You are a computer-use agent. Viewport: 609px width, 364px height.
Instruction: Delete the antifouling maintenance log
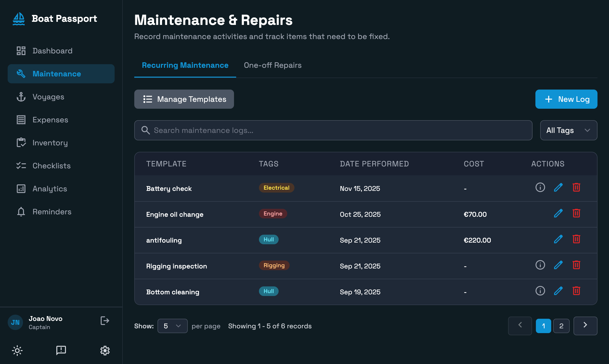[x=576, y=239]
